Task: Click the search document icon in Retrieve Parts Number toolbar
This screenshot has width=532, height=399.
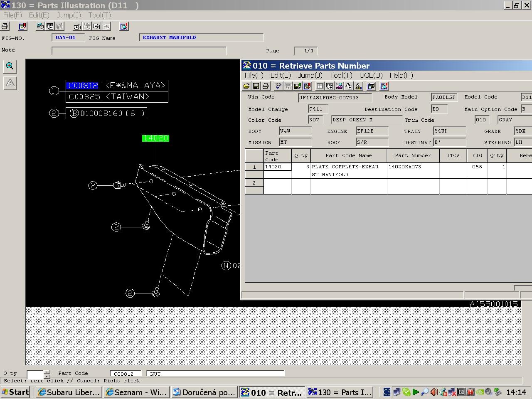Action: point(384,86)
